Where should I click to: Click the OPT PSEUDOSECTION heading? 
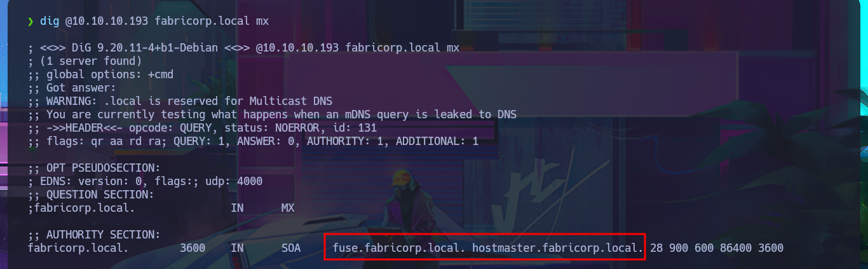[94, 168]
